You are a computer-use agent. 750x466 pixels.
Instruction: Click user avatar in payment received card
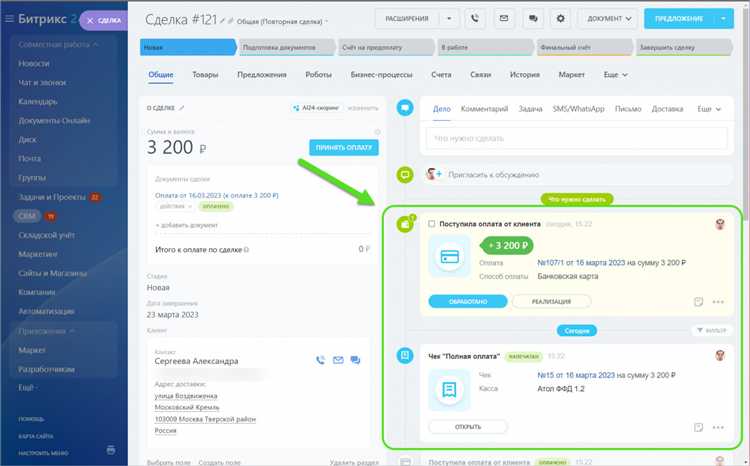[720, 224]
